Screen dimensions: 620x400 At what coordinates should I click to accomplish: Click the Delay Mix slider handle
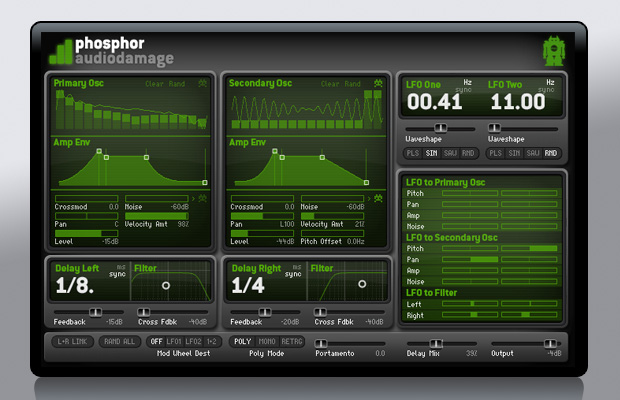[436, 343]
